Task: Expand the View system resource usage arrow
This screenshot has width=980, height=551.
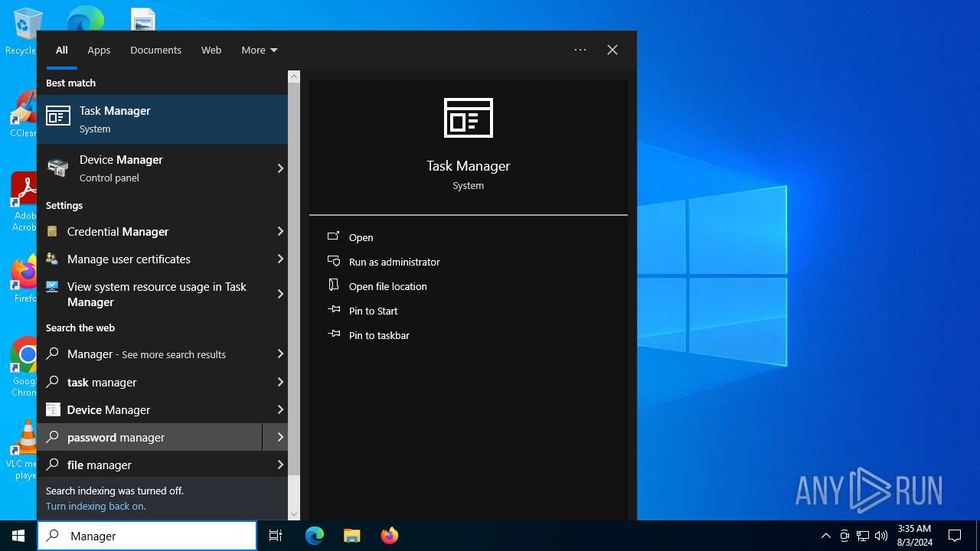Action: (x=279, y=294)
